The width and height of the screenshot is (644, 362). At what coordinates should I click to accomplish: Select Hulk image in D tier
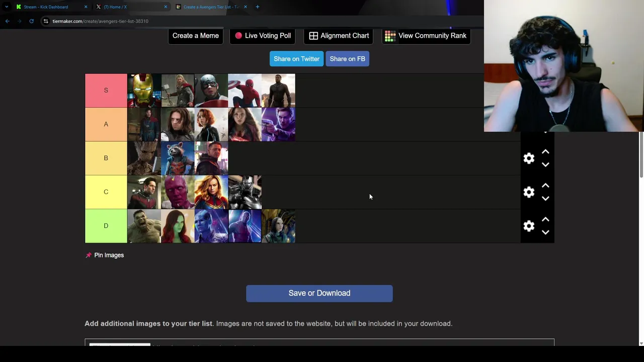[144, 226]
